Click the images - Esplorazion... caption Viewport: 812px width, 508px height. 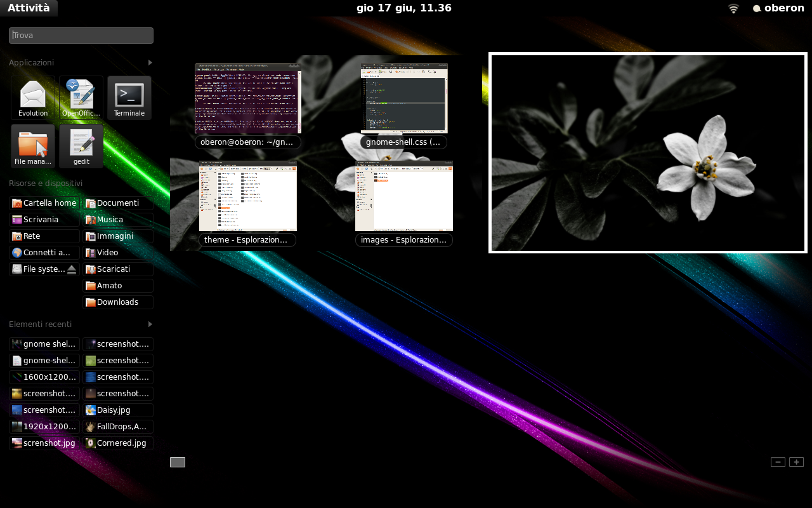[x=404, y=240]
